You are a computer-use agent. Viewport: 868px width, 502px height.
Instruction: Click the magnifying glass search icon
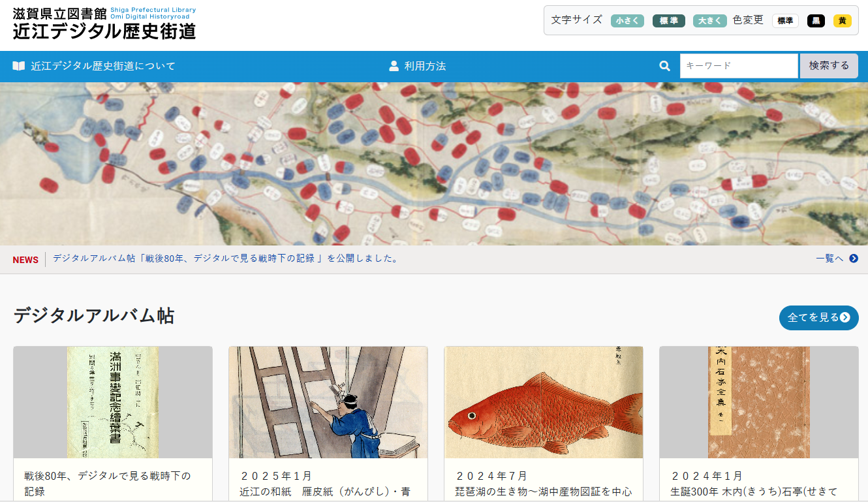pyautogui.click(x=664, y=66)
